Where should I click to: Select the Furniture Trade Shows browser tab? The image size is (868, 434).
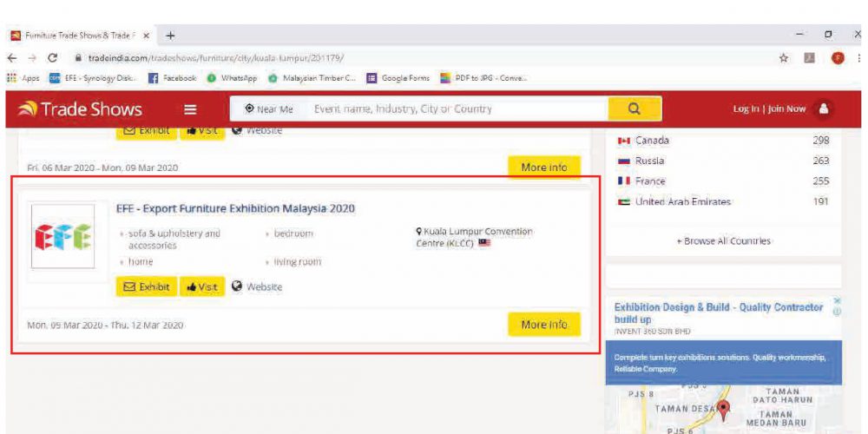click(x=81, y=36)
